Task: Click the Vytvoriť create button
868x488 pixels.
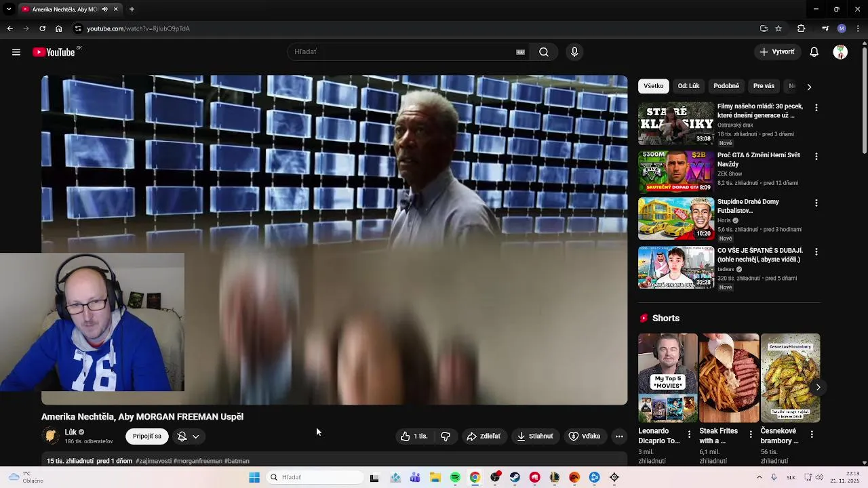Action: click(777, 52)
